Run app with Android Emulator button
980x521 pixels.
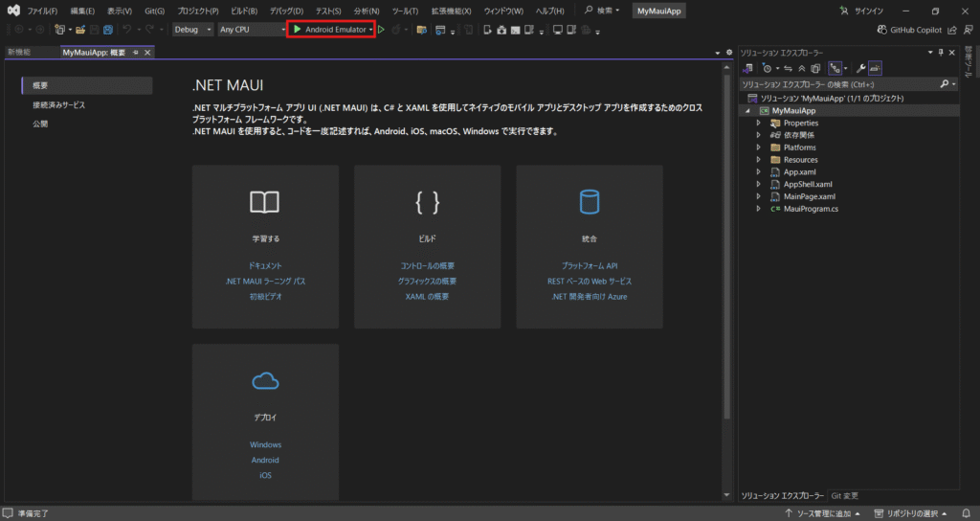tap(329, 30)
